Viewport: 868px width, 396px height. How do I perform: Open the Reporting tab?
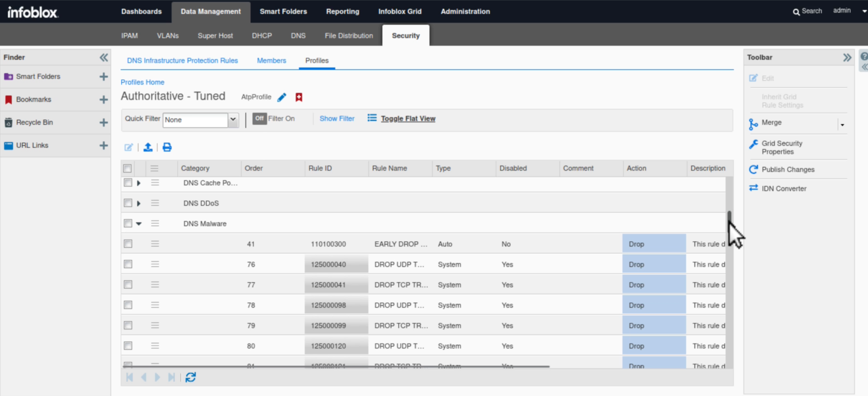click(x=343, y=11)
